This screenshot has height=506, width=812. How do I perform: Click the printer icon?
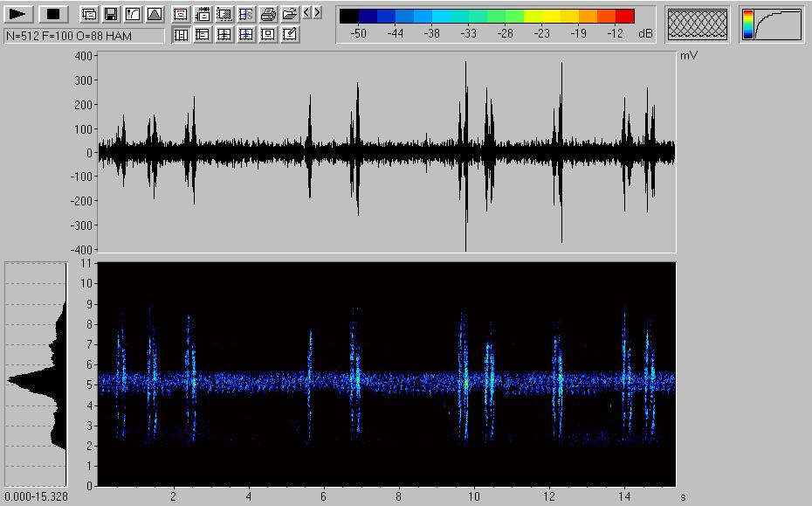click(268, 14)
